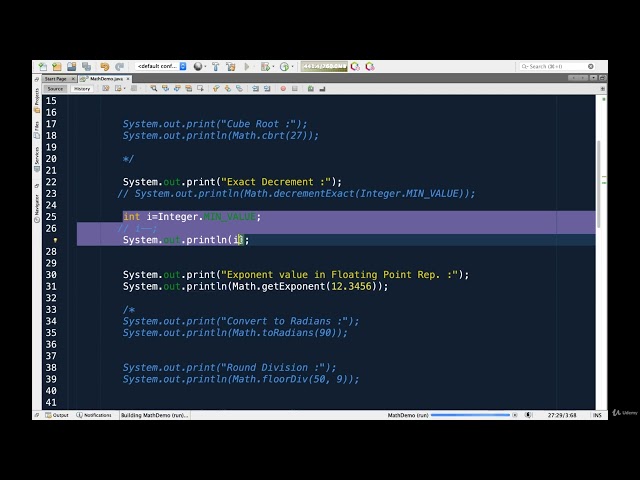Click the Shift Line Right icon

pyautogui.click(x=267, y=89)
